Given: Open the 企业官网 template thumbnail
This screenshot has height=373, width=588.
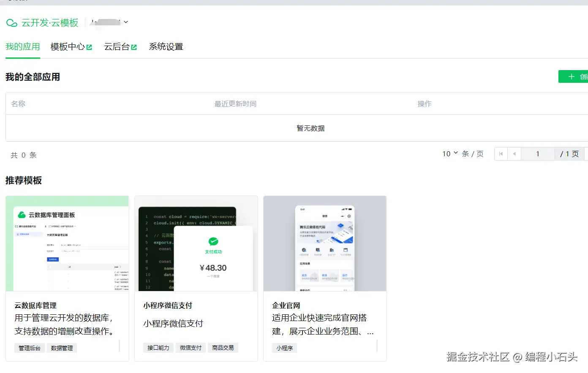Looking at the screenshot, I should point(325,243).
